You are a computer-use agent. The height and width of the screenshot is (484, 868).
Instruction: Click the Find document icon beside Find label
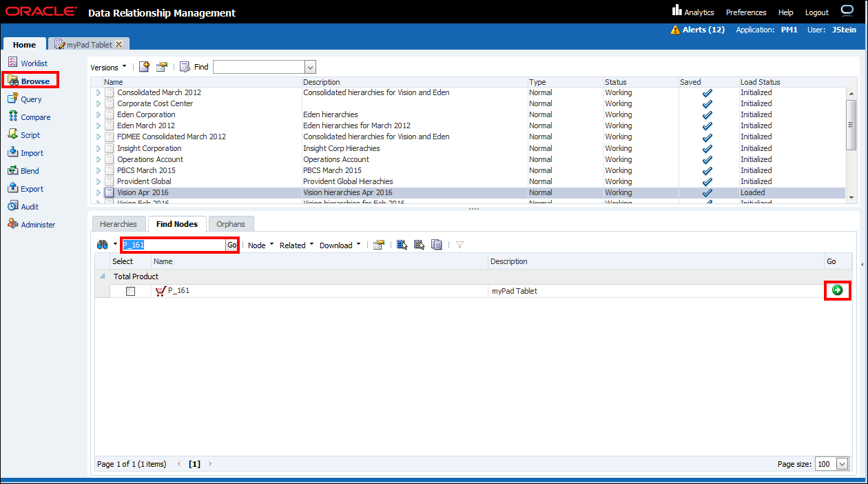tap(185, 67)
